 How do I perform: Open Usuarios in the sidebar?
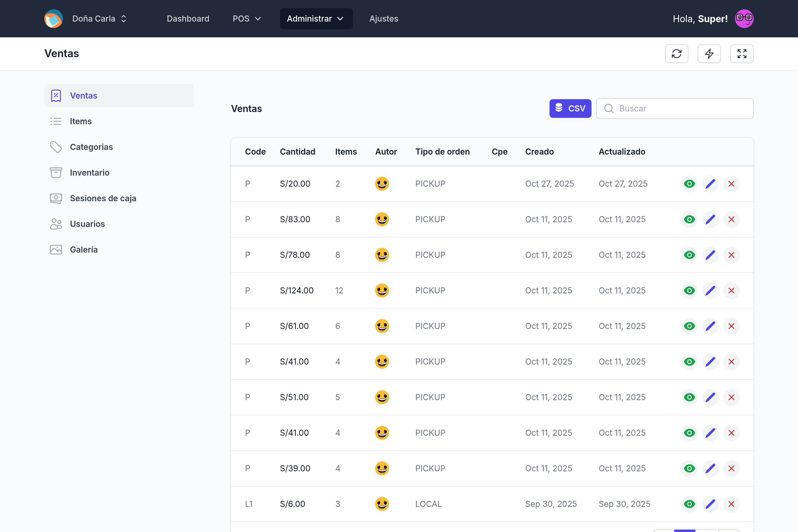119,224
